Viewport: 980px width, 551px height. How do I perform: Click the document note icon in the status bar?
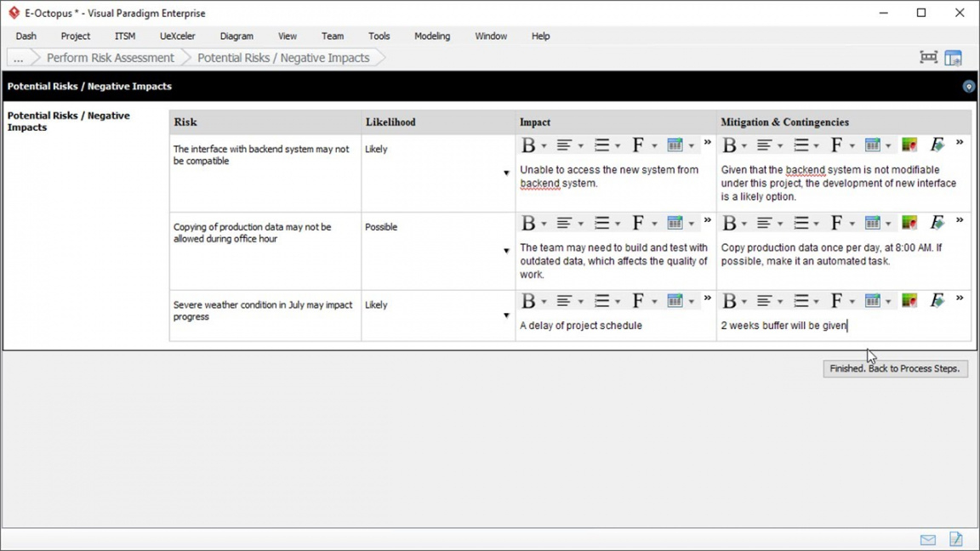click(x=955, y=539)
